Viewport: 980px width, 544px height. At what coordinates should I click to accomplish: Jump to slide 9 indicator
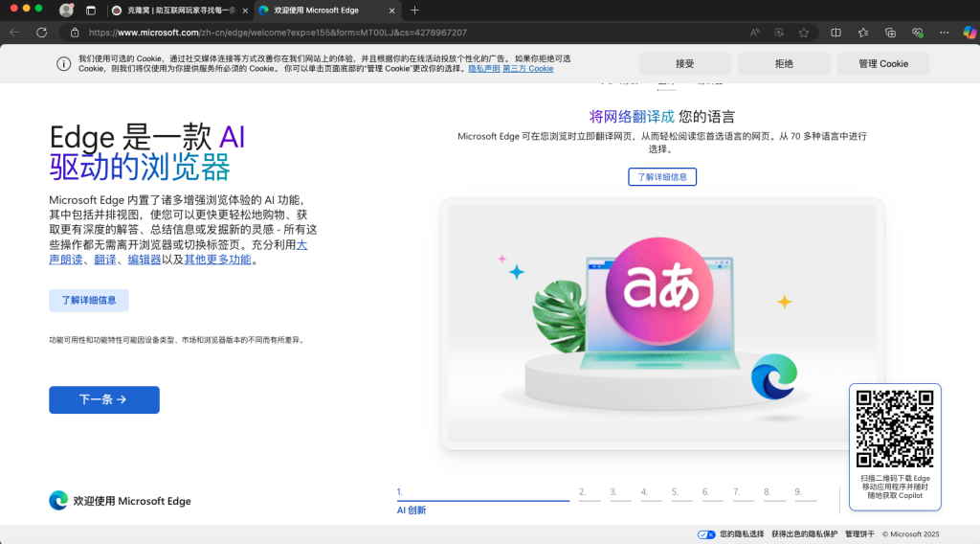coord(805,493)
